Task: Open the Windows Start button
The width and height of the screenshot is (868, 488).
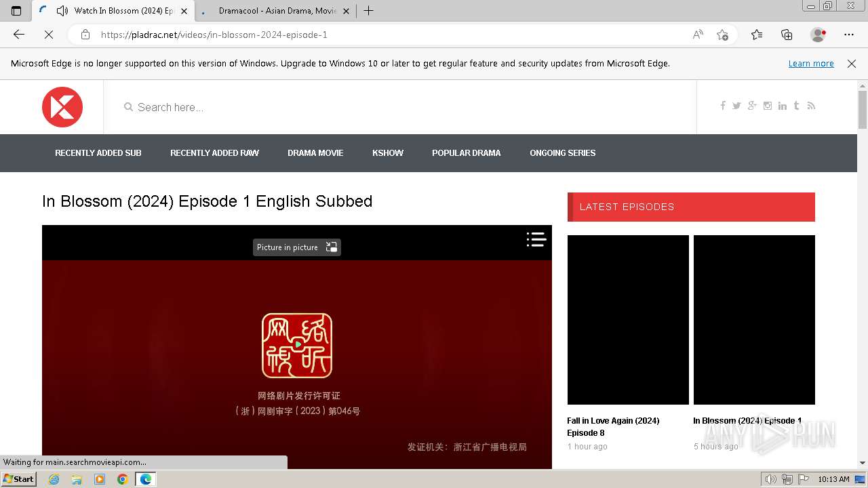Action: tap(19, 479)
